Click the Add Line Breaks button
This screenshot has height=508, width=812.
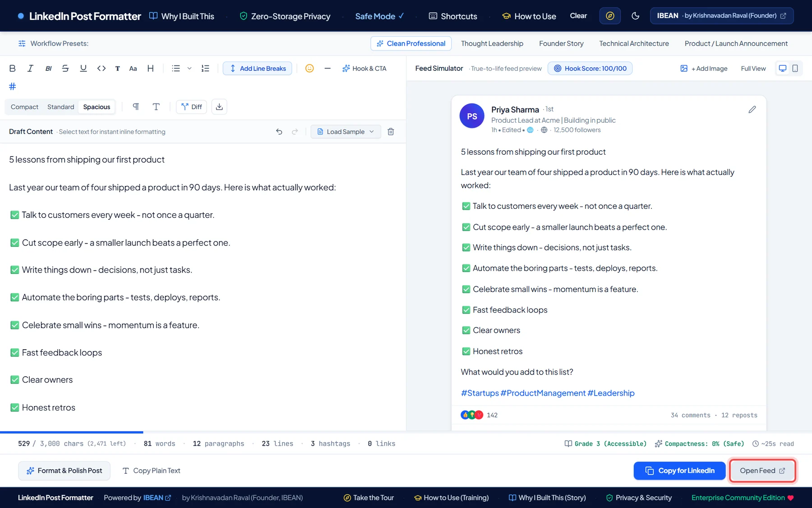(258, 69)
